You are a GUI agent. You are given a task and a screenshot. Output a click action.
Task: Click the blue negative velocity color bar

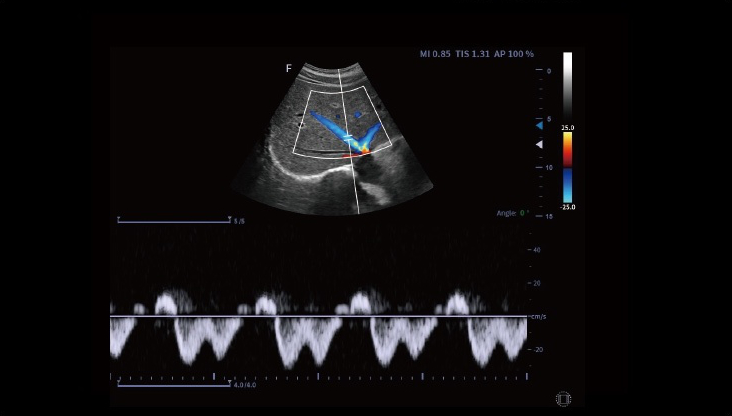[x=567, y=185]
